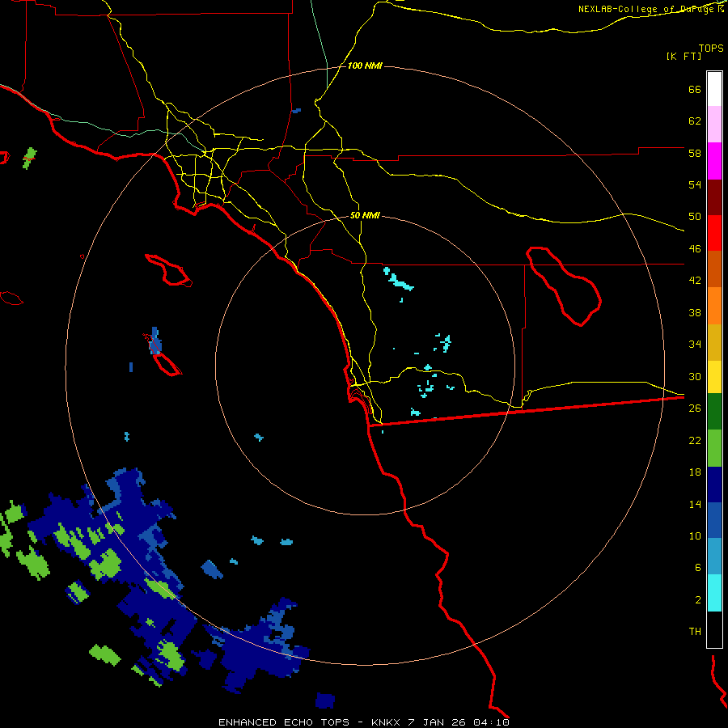Pick the bright orange legend swatch
The width and height of the screenshot is (728, 728).
coord(714,306)
